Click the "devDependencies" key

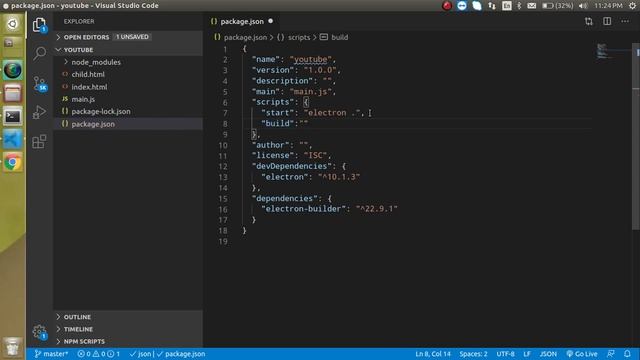(x=291, y=166)
